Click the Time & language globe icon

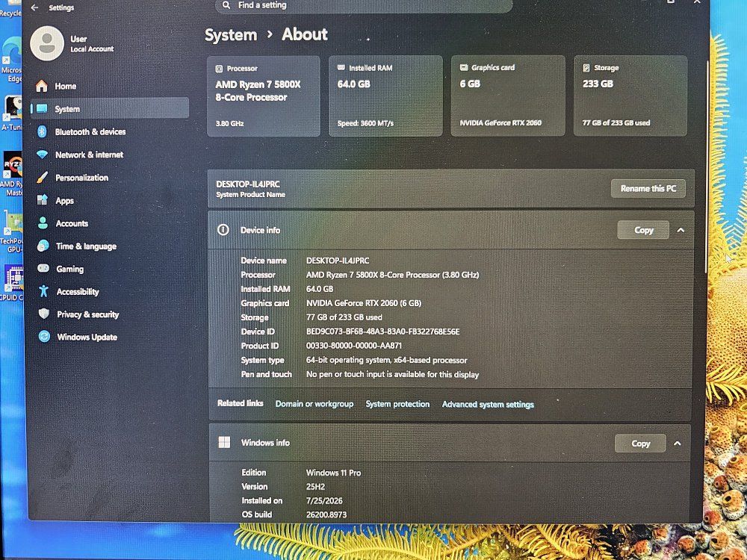pyautogui.click(x=43, y=246)
